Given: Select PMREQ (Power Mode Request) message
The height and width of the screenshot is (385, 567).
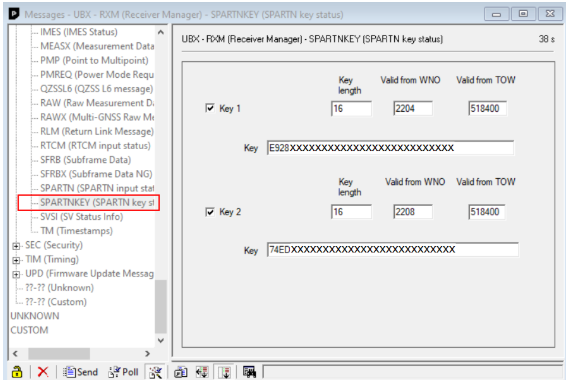Looking at the screenshot, I should pyautogui.click(x=97, y=74).
